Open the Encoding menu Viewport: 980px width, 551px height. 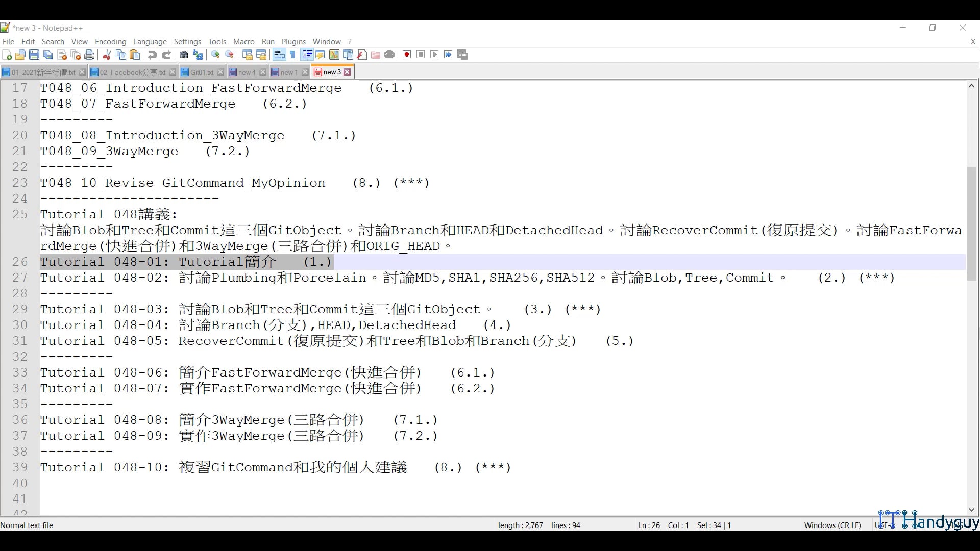(x=110, y=42)
